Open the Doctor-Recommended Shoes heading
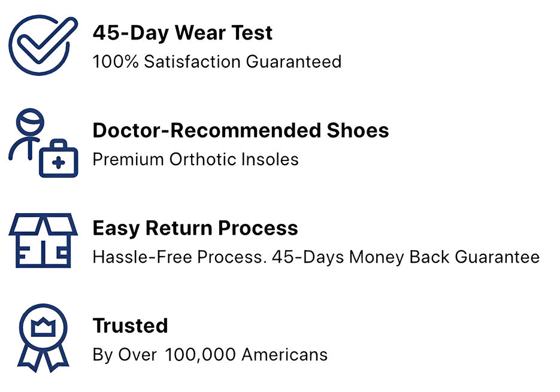The image size is (560, 392). pyautogui.click(x=240, y=130)
